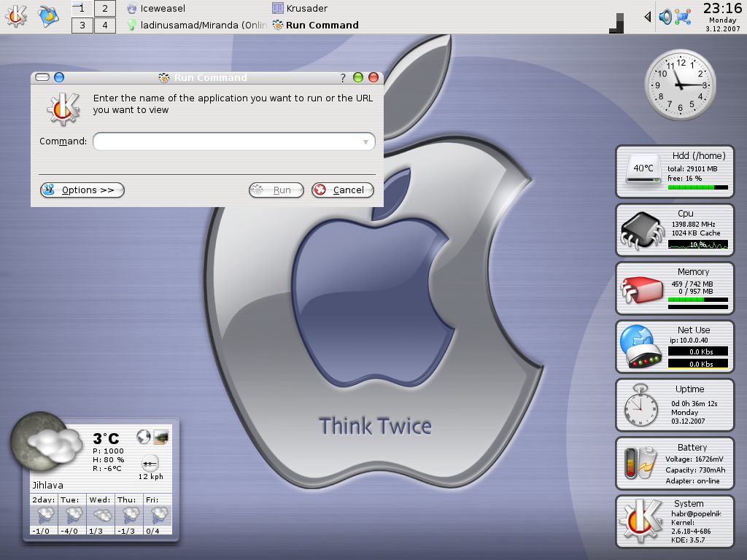Switch to virtual desktop 3
This screenshot has height=560, width=747.
82,26
